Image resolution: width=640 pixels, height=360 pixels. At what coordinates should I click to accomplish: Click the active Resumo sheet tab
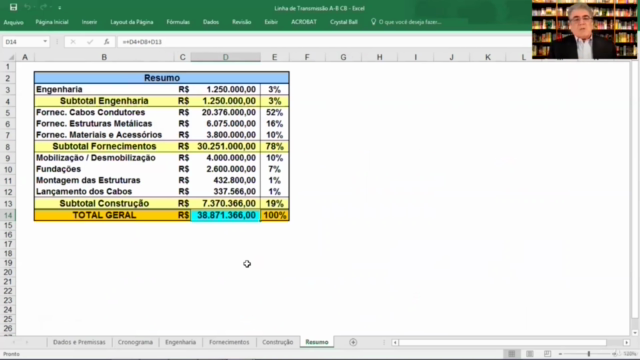tap(317, 342)
